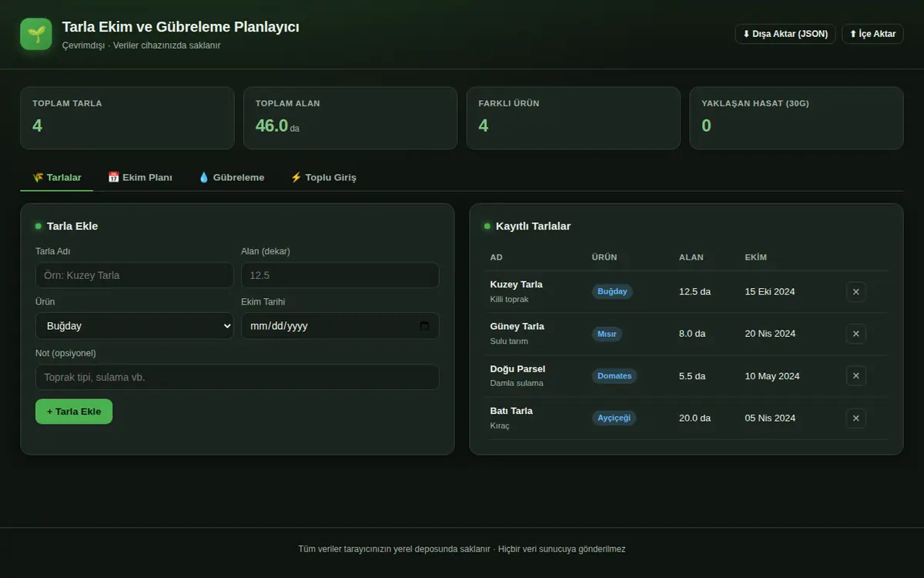Click the Dışa Aktar (JSON) button
924x578 pixels.
coord(785,34)
